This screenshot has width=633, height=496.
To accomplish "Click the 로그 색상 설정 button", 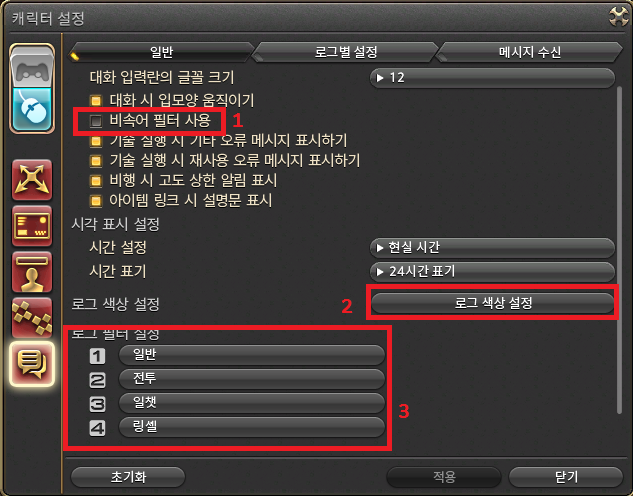I will pyautogui.click(x=493, y=303).
